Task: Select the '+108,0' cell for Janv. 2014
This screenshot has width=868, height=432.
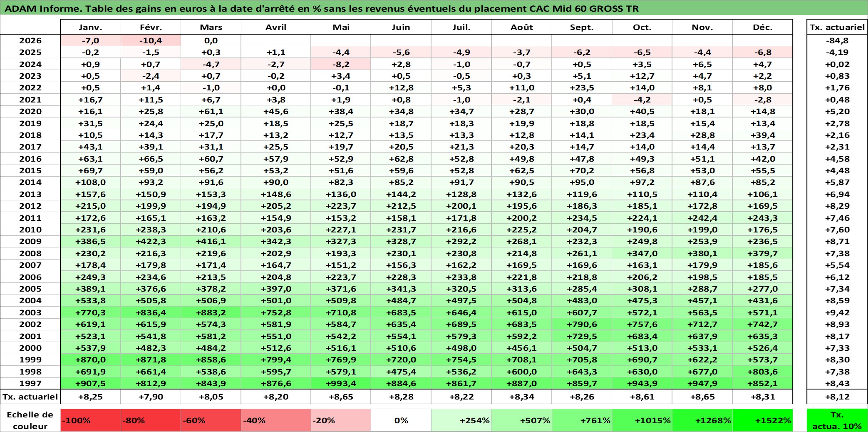Action: tap(91, 182)
